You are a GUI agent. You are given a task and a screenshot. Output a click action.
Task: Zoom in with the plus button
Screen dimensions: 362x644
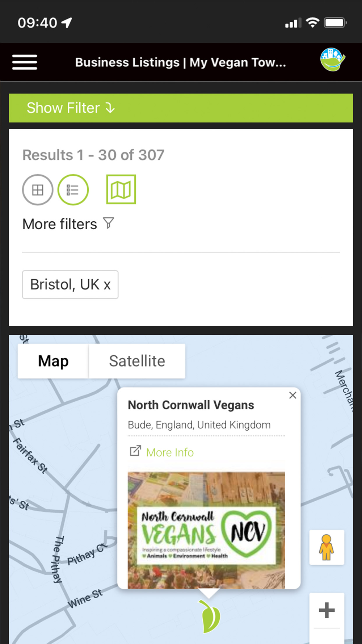point(327,610)
